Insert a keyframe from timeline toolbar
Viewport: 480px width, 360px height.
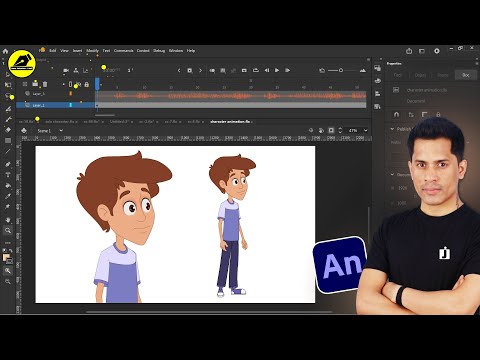pyautogui.click(x=189, y=70)
